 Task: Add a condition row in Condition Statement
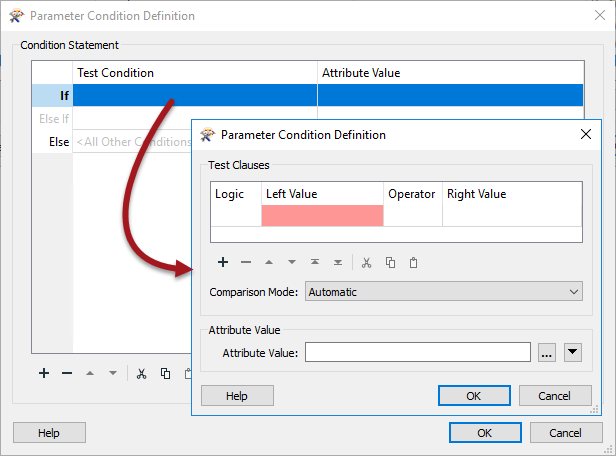tap(44, 373)
